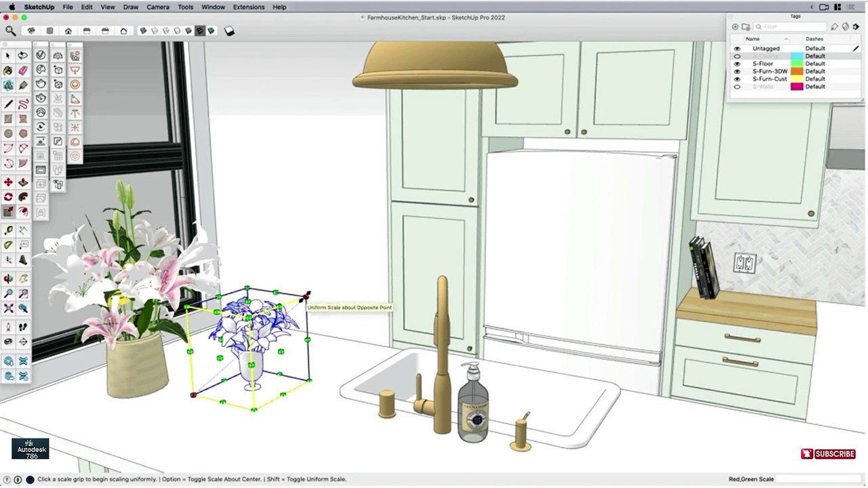Open the Tags panel details arrow

pyautogui.click(x=856, y=27)
